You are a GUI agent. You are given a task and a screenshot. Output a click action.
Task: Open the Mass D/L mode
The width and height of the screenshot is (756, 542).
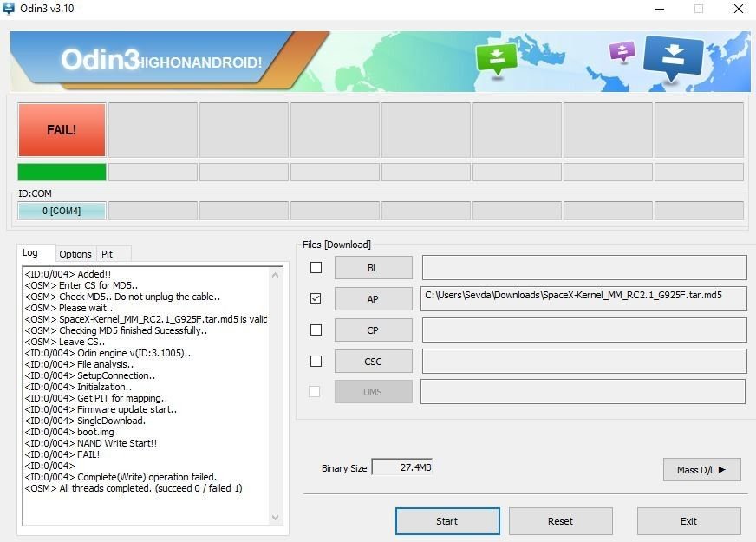coord(702,470)
